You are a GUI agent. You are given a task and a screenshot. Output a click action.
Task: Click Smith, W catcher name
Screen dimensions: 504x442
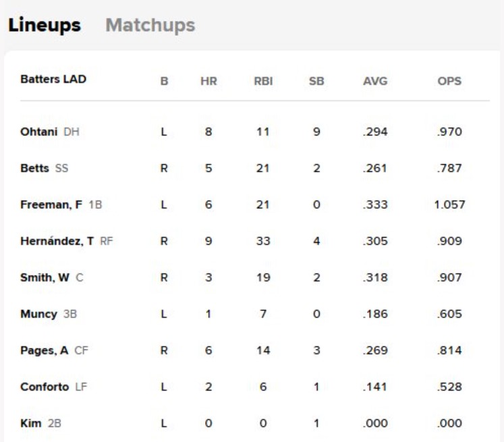(x=45, y=278)
